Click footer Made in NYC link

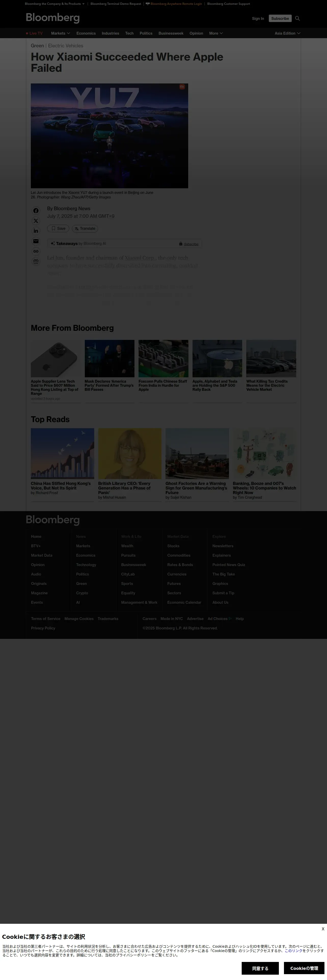(172, 619)
